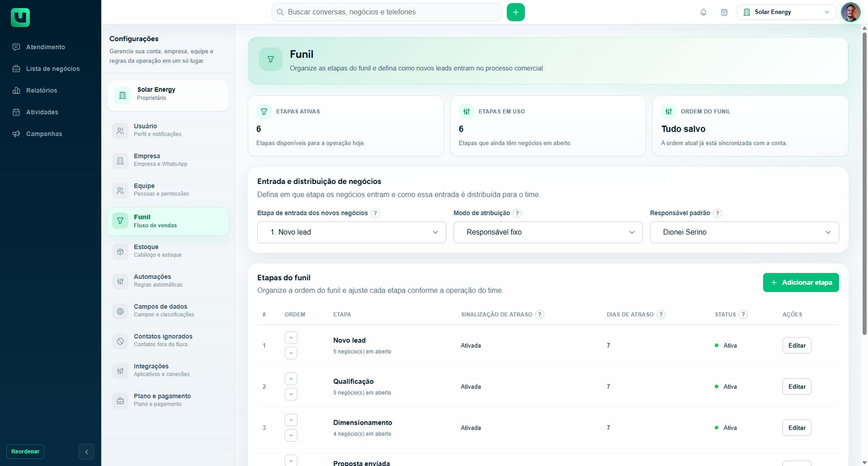
Task: Open Campos de dados settings section
Action: pyautogui.click(x=168, y=310)
